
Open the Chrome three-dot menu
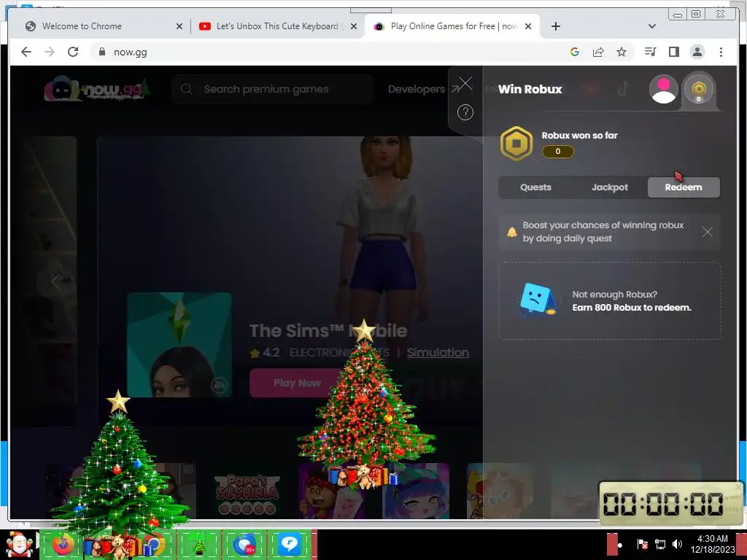coord(721,52)
